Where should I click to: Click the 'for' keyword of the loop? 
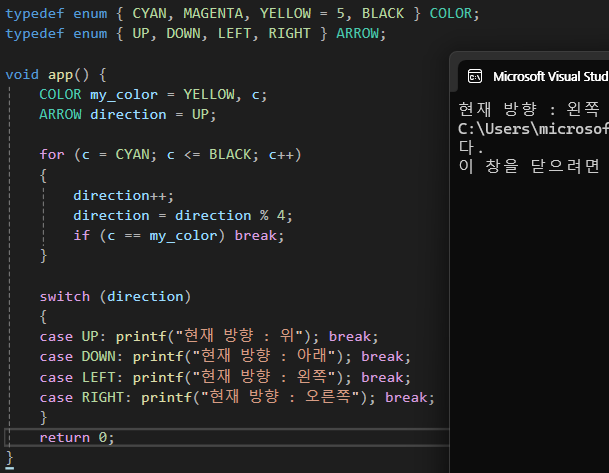pos(52,155)
